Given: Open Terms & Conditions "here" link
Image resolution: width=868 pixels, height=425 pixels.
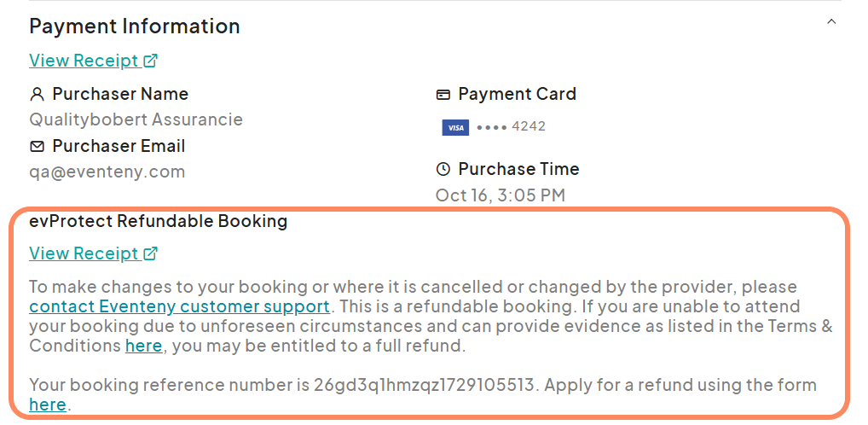Looking at the screenshot, I should (143, 346).
